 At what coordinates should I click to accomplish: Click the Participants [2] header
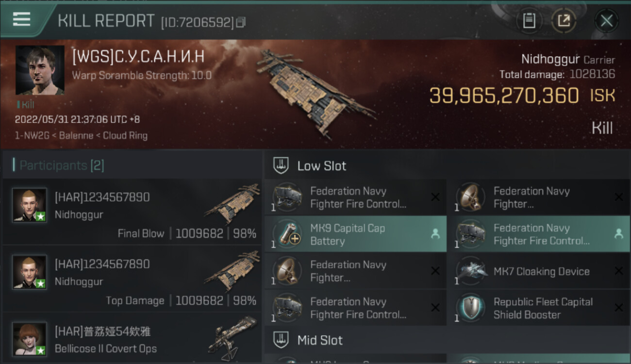point(62,165)
